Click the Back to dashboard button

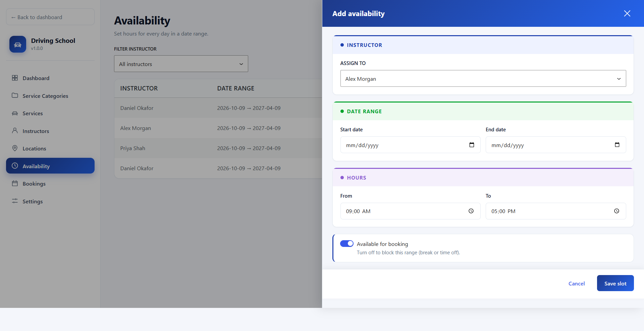pos(50,17)
